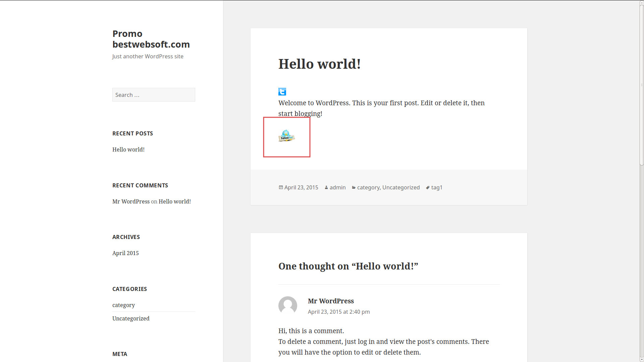The image size is (644, 362).
Task: Open the April 2015 archive
Action: tap(125, 253)
